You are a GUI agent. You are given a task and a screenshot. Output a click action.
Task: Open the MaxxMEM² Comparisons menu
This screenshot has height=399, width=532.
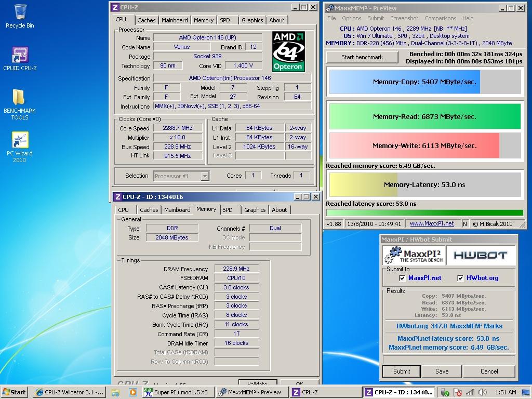point(441,18)
